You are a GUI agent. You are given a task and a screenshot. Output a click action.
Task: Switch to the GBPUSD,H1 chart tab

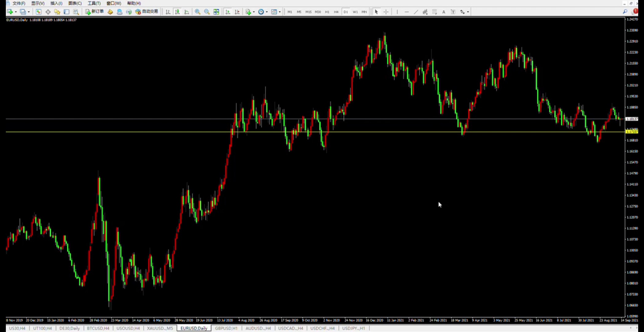pos(226,328)
